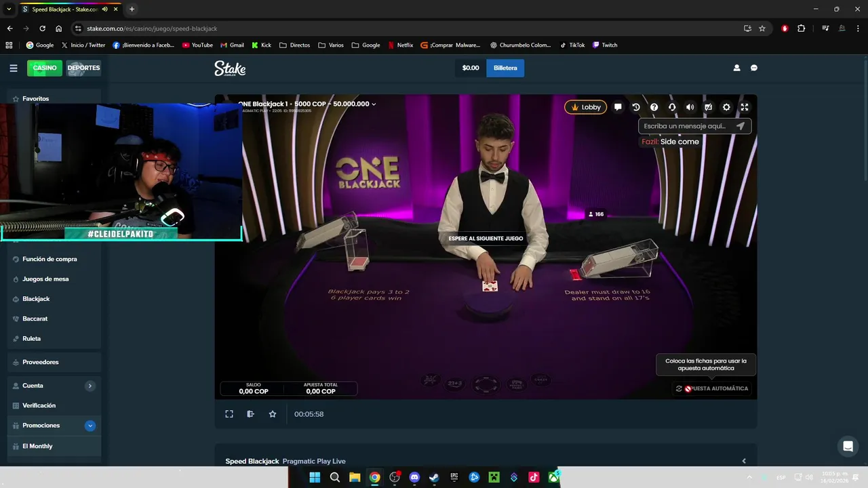
Task: Mute the game sound speaker icon
Action: point(690,107)
